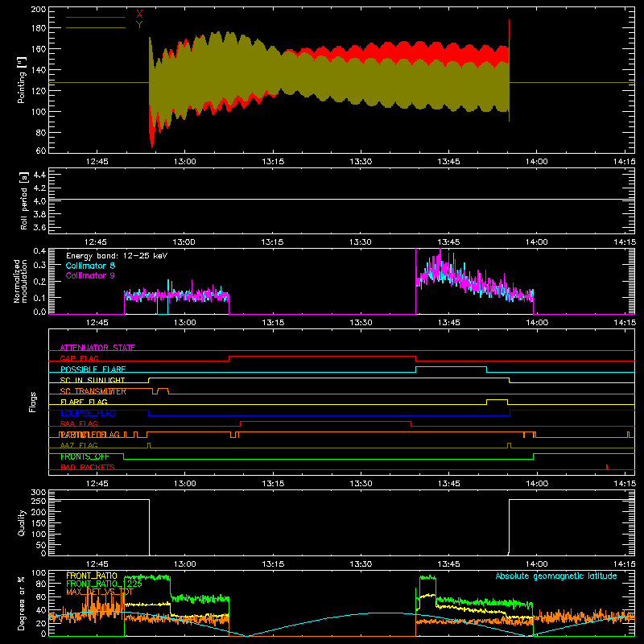Image resolution: width=644 pixels, height=644 pixels.
Task: Click the 3.6 tick on Roll period axis
Action: click(x=39, y=228)
